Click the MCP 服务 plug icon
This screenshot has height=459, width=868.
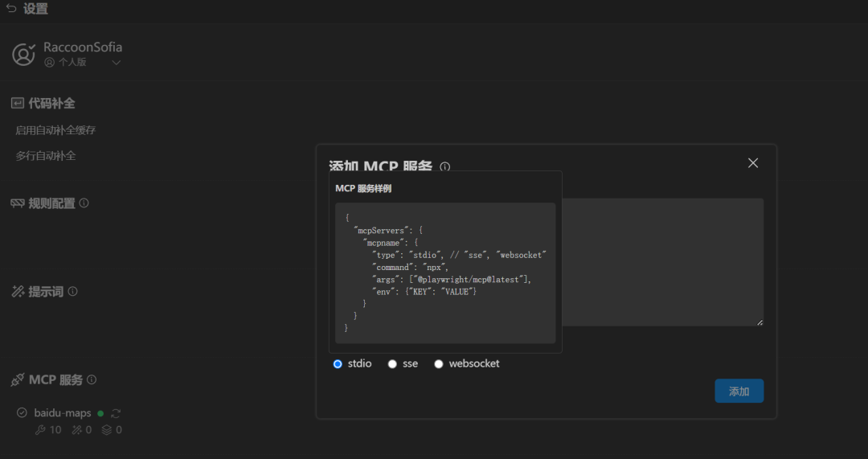pos(17,380)
